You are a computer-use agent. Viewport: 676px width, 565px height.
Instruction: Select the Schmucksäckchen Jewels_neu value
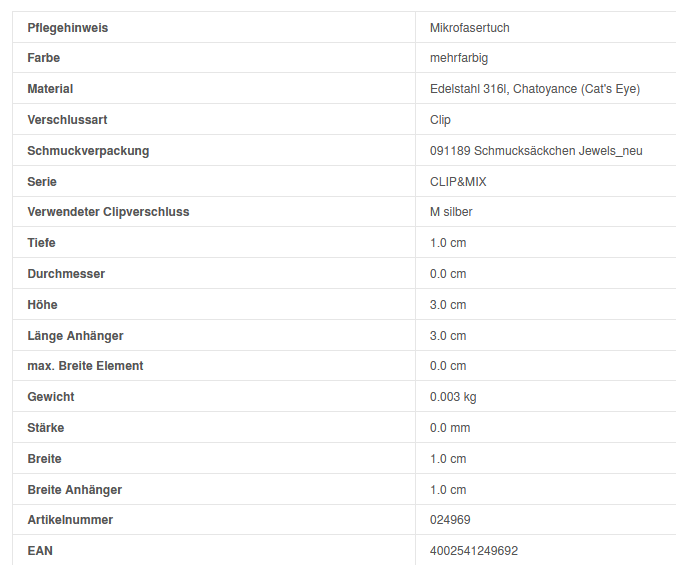coord(536,151)
